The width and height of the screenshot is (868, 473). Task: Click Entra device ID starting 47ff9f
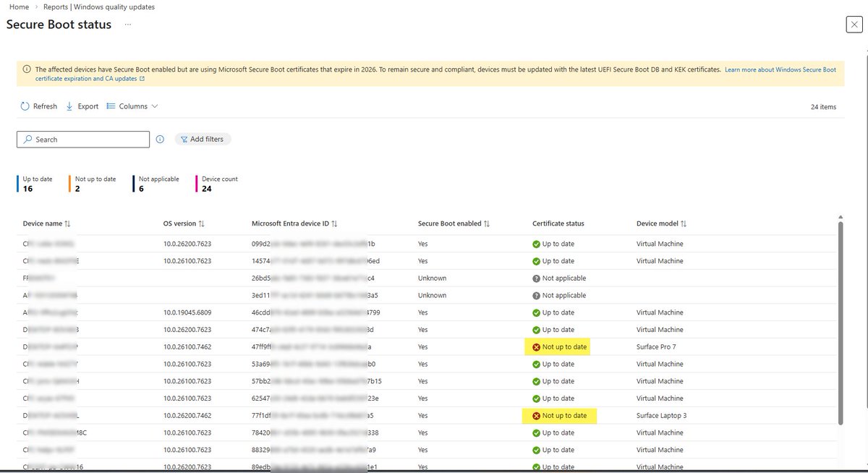(312, 347)
